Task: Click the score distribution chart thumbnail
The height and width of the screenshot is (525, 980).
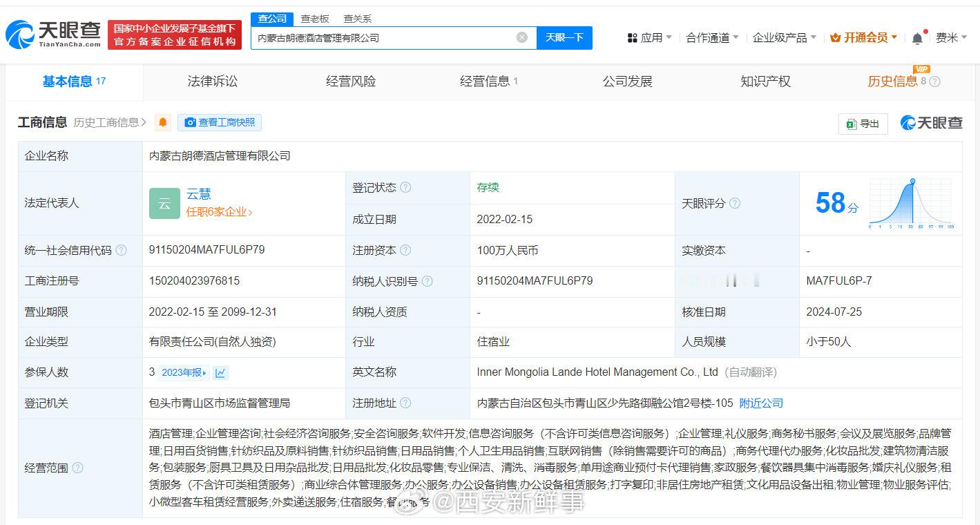Action: click(912, 203)
